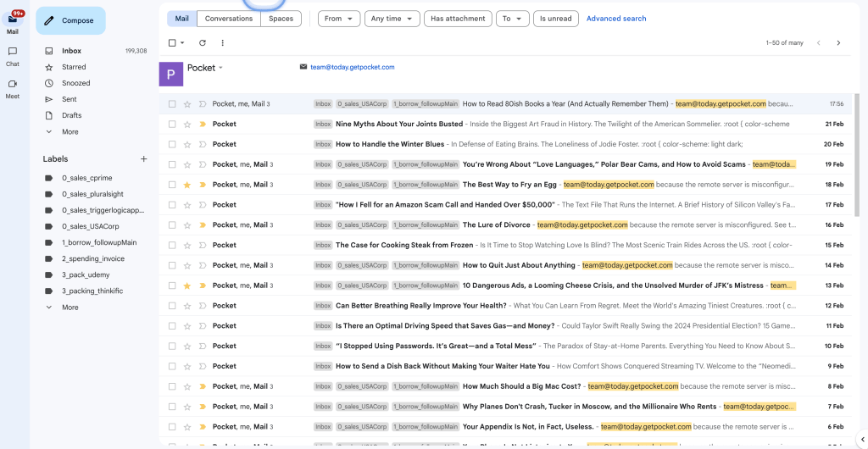Switch to the Conversations tab
Screen dimensions: 868x449
pyautogui.click(x=229, y=19)
